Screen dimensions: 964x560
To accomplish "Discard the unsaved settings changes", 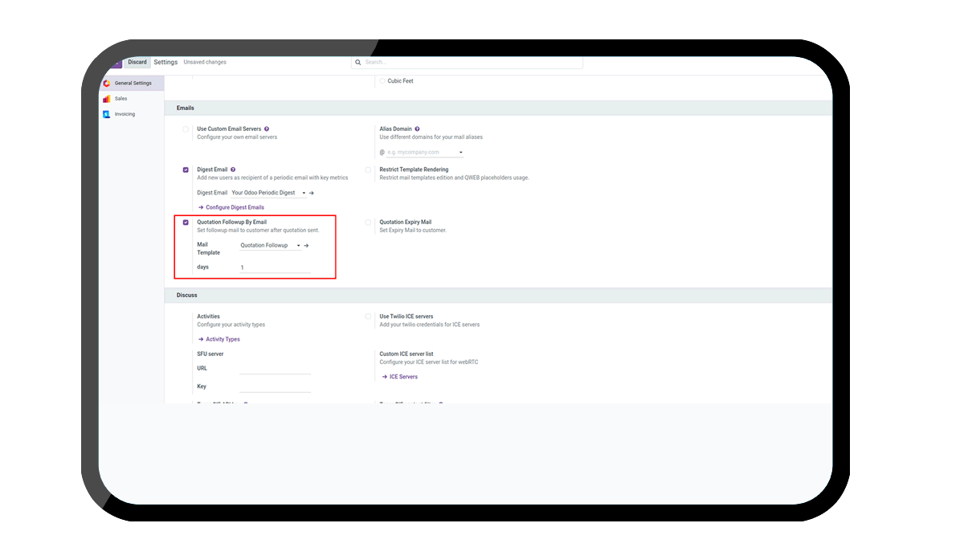I will coord(137,62).
